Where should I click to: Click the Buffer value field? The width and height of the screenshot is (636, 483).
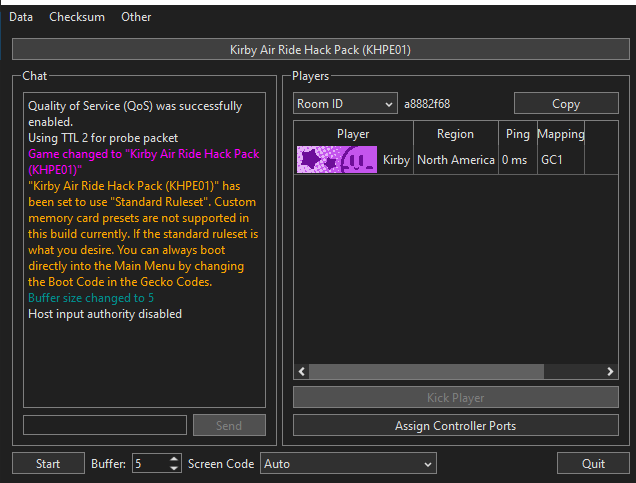(x=150, y=463)
